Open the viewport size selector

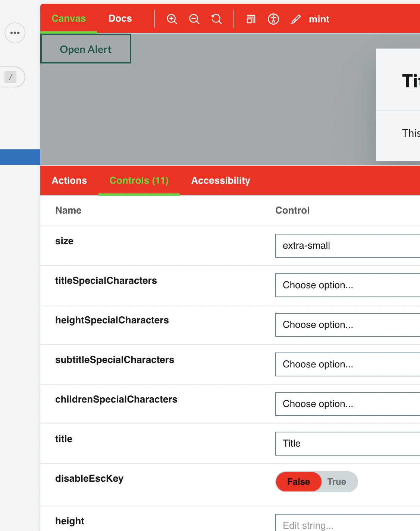pyautogui.click(x=251, y=19)
